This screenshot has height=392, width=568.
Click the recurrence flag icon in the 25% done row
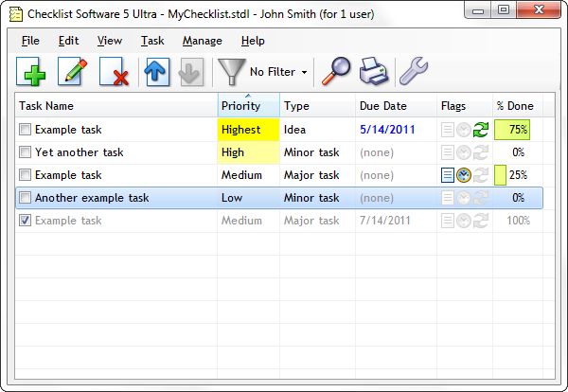481,175
